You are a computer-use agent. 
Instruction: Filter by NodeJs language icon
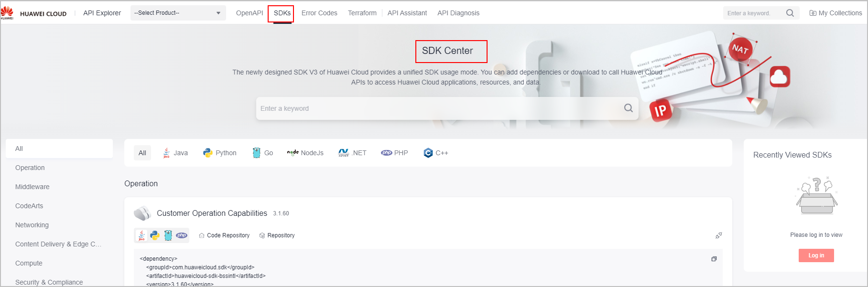(293, 153)
